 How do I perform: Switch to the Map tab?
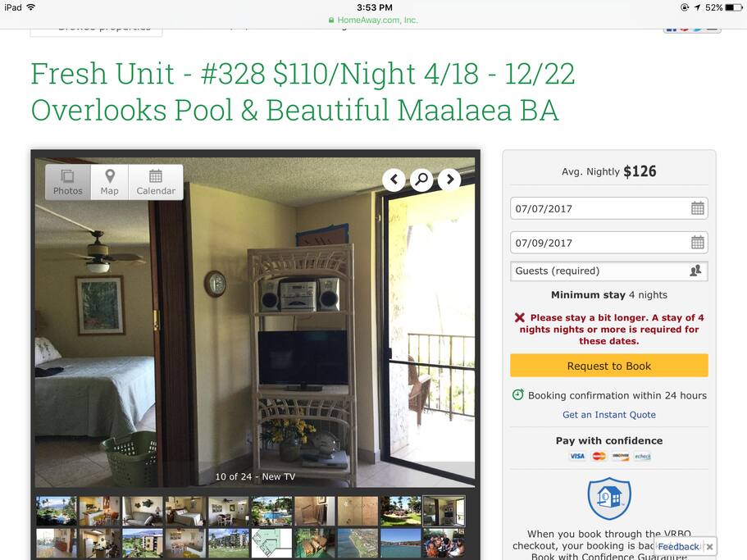click(110, 182)
